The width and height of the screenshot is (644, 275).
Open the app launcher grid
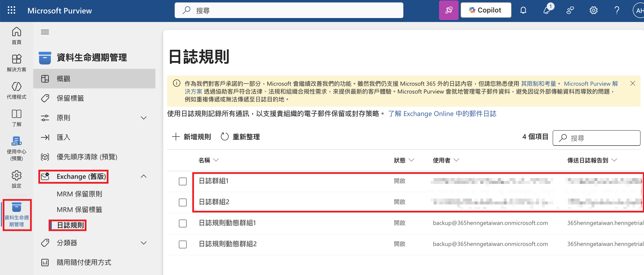click(11, 10)
